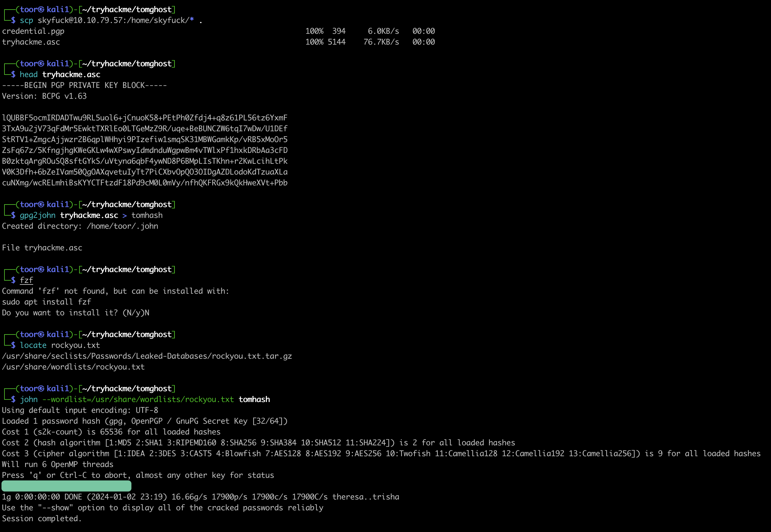Click the Session completed message

(42, 519)
